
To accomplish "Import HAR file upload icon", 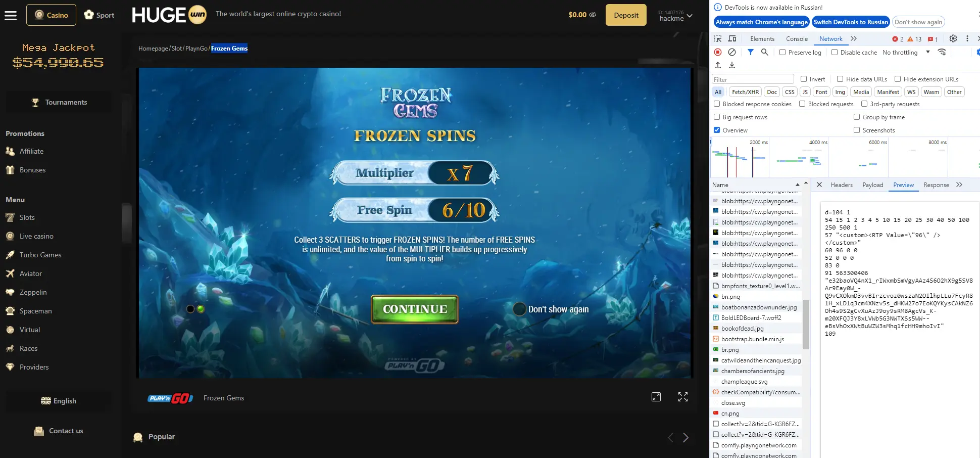I will coord(718,65).
